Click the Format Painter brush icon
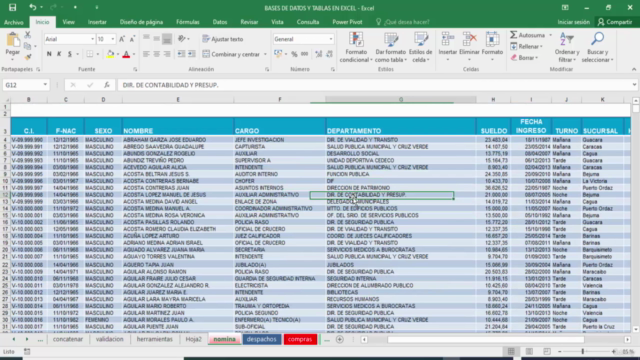Screen dimensions: 640x360 tap(27, 57)
